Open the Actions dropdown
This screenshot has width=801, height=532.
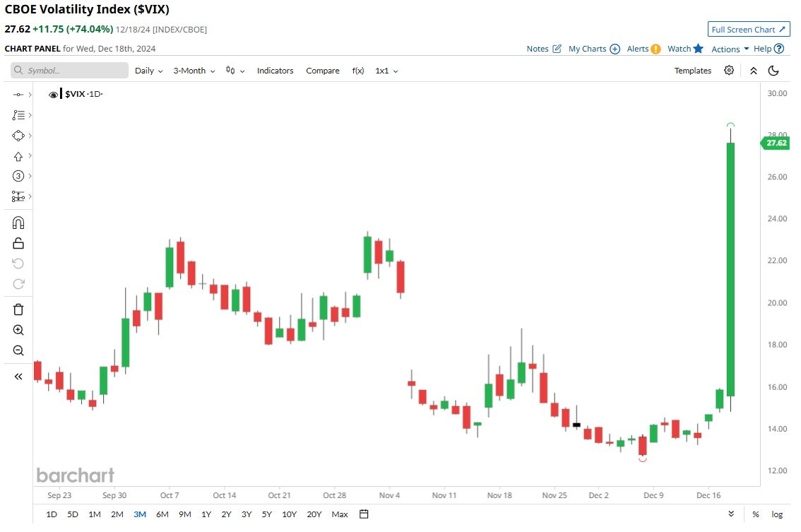(x=730, y=49)
